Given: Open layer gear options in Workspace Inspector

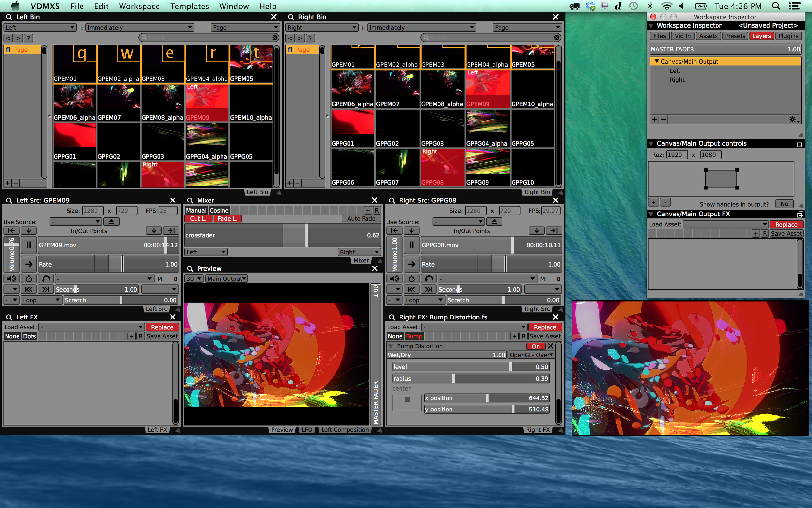Looking at the screenshot, I should tap(794, 119).
